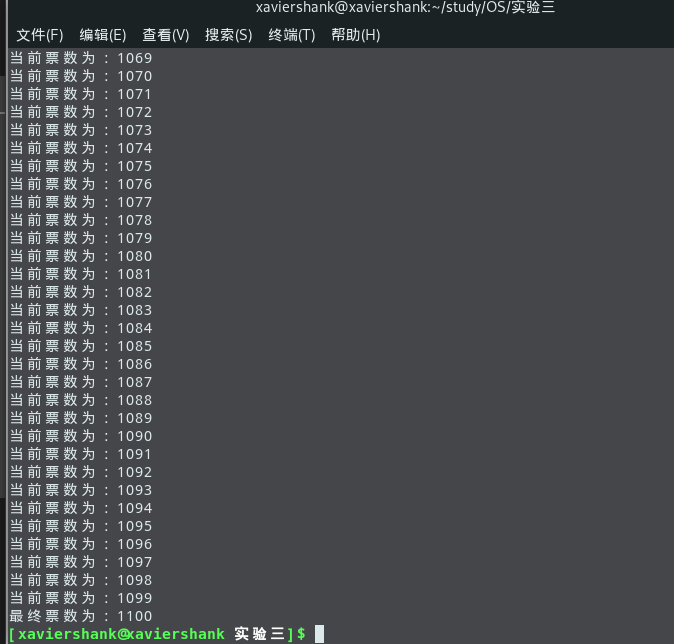Click the line 当前票数为：1092
The width and height of the screenshot is (674, 644).
(81, 472)
